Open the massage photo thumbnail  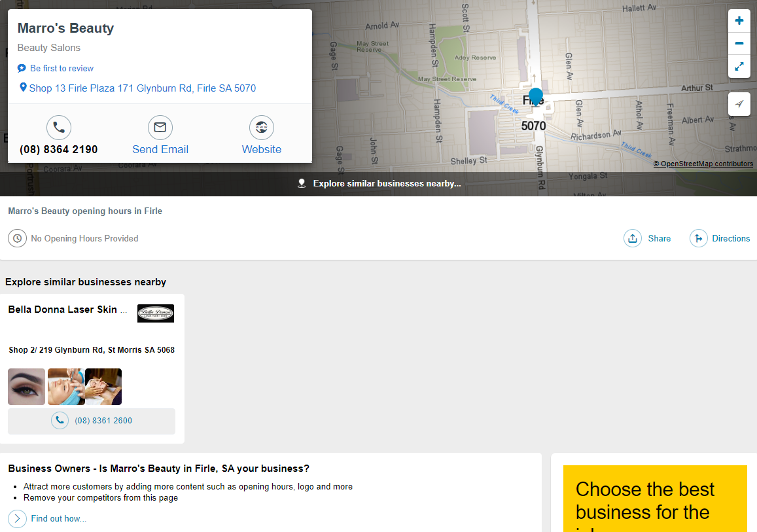103,387
